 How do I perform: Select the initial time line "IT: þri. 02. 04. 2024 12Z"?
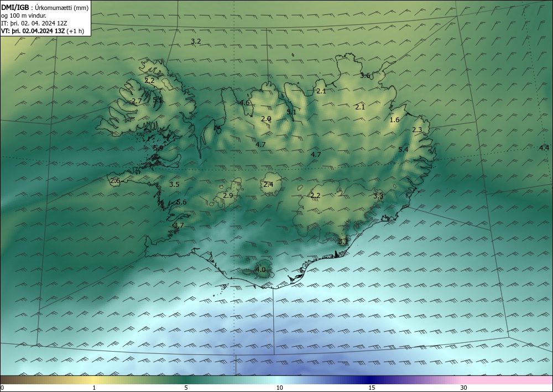coord(34,23)
